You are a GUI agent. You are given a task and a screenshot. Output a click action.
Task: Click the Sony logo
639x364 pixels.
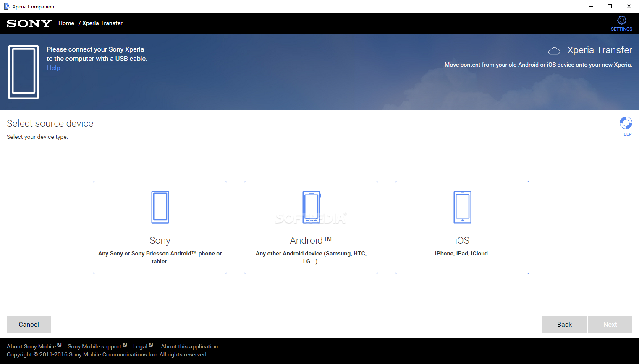[x=29, y=23]
